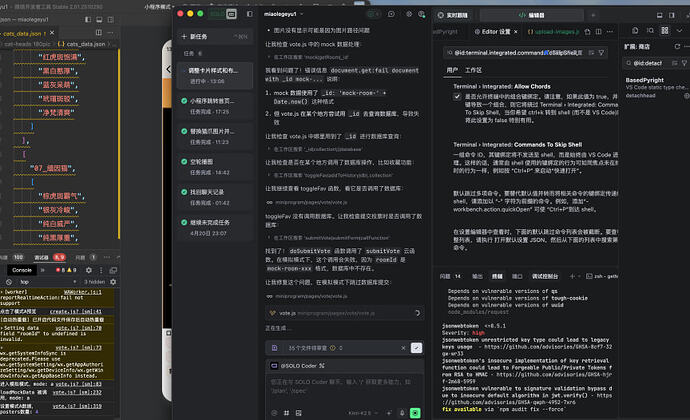Image resolution: width=690 pixels, height=420 pixels.
Task: Open completed task 继续未完成任务
Action: coord(215,227)
